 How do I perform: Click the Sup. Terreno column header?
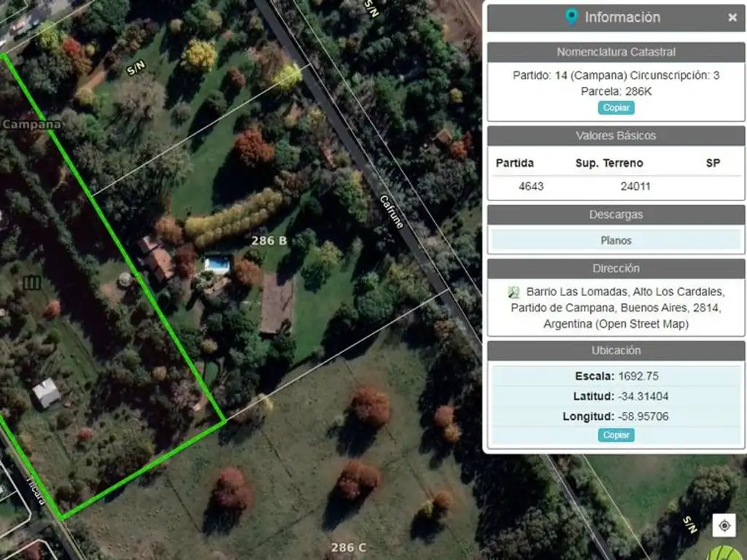point(609,163)
